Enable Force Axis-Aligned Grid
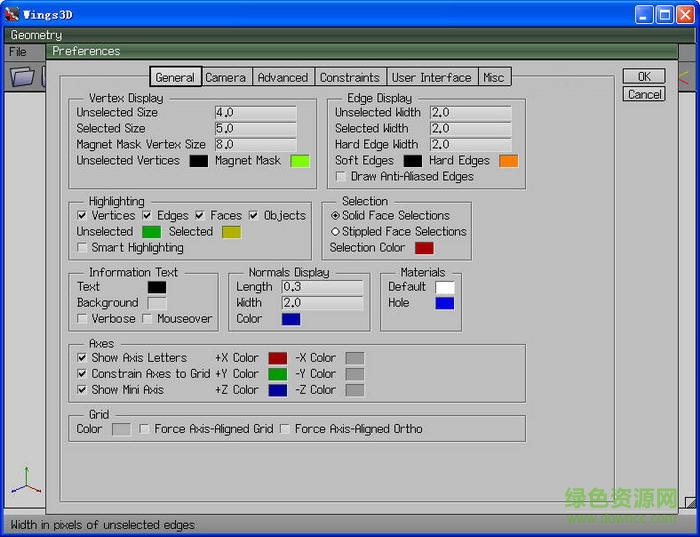This screenshot has height=537, width=700. 145,429
